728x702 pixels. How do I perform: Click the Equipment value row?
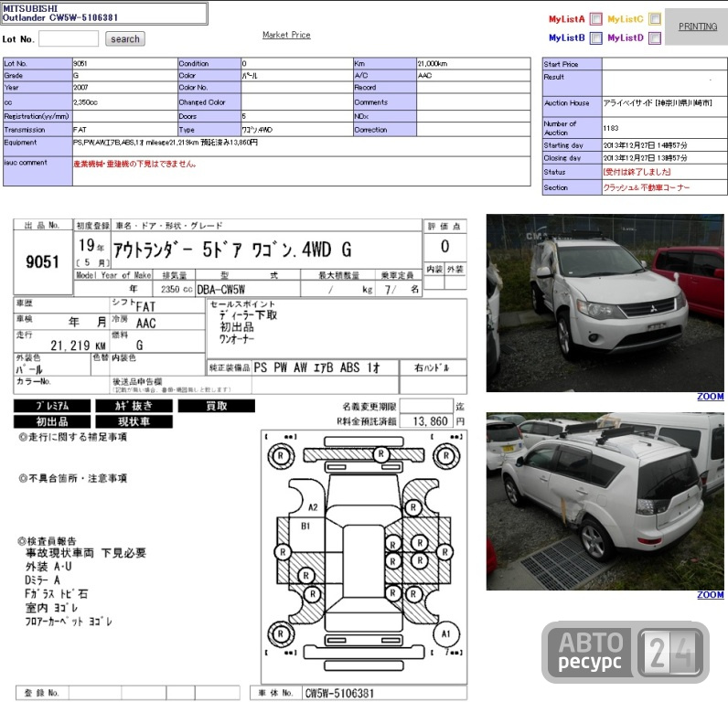(x=301, y=146)
